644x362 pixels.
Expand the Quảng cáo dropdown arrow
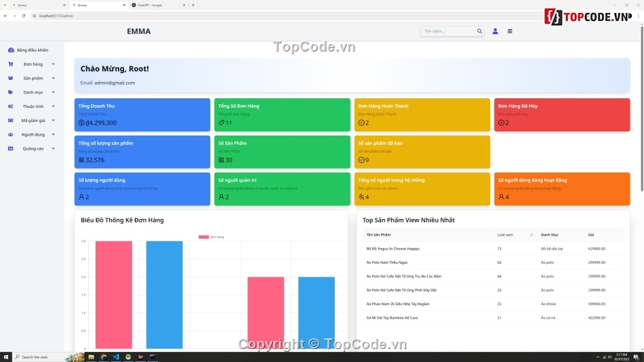54,148
